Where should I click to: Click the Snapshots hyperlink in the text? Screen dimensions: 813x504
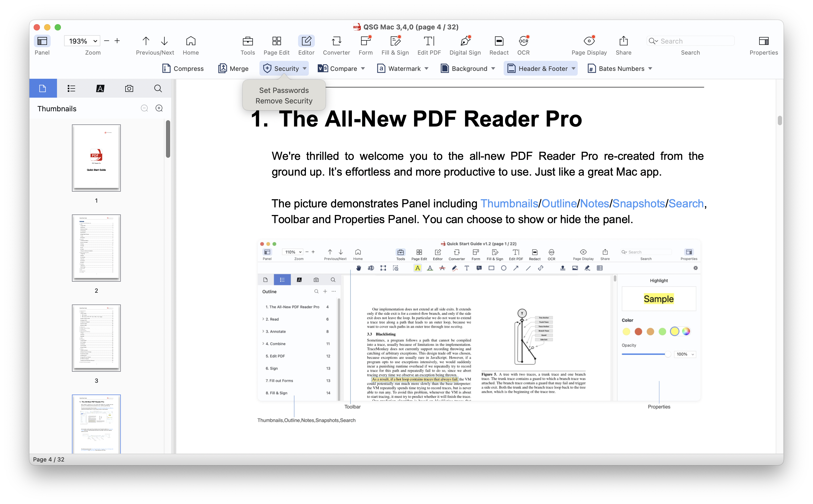pos(638,204)
